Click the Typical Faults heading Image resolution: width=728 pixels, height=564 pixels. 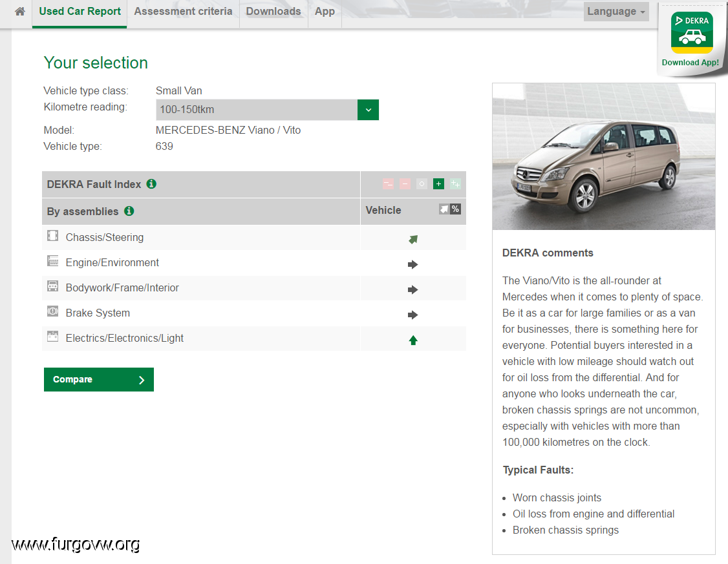tap(538, 470)
